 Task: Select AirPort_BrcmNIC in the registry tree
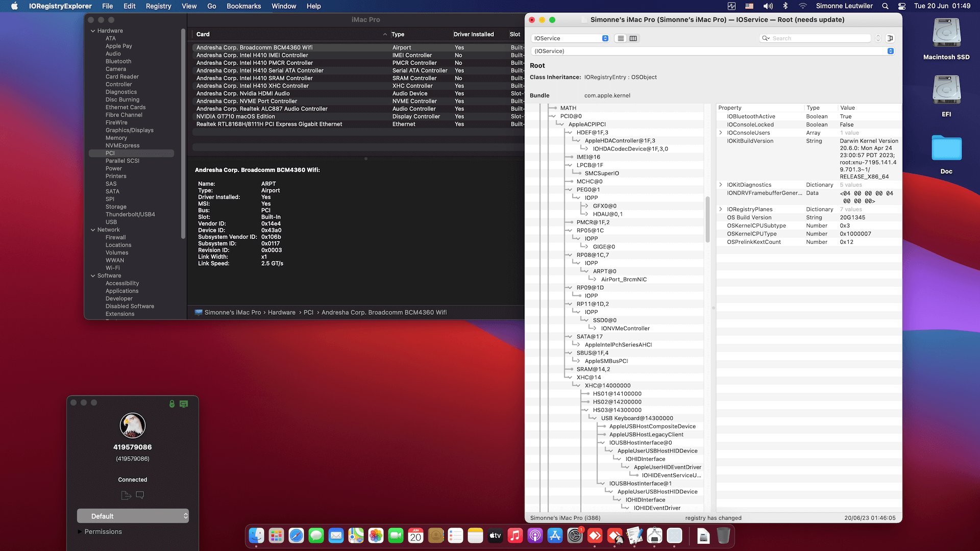point(624,280)
